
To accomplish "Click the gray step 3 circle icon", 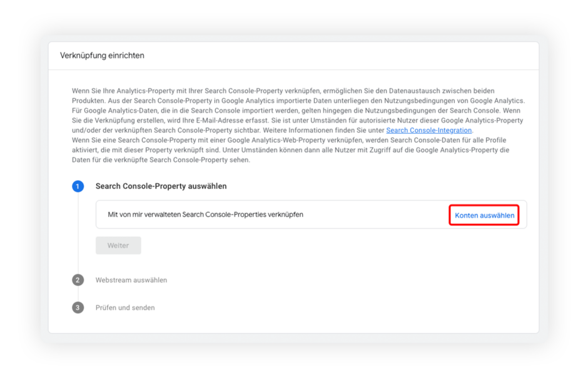I will [x=78, y=308].
